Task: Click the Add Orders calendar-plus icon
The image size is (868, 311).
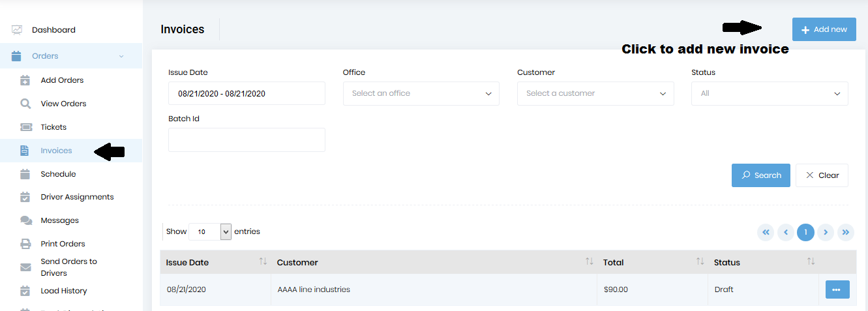Action: (25, 81)
